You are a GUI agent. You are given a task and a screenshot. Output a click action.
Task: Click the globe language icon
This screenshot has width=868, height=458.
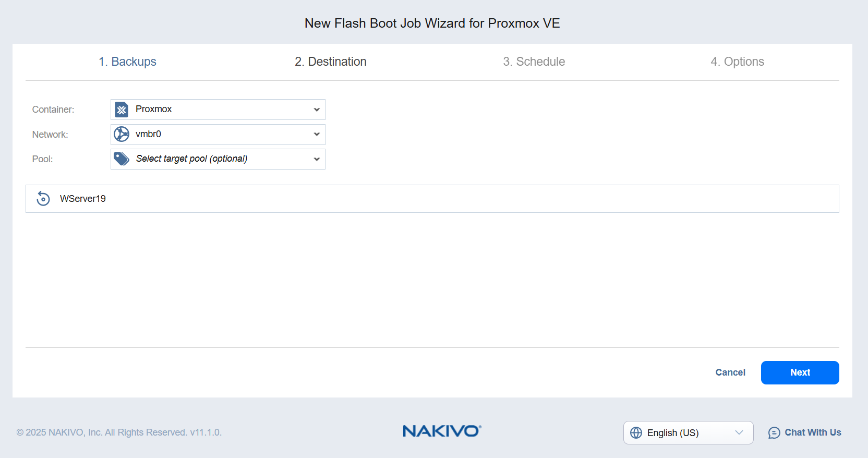point(636,432)
